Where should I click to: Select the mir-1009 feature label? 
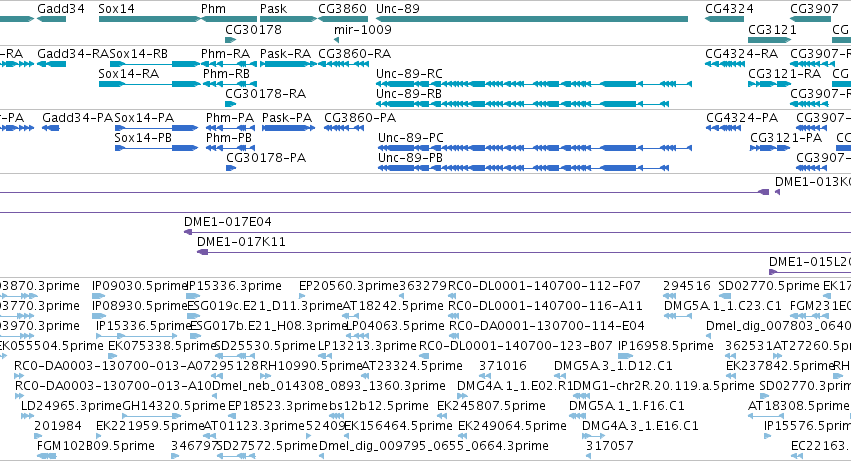click(363, 29)
